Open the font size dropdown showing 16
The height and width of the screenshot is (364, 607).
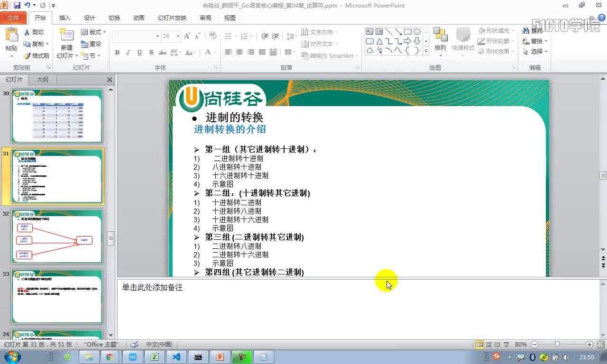171,36
